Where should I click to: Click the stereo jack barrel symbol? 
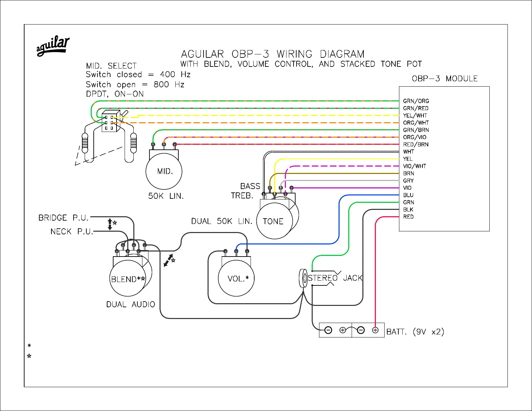click(x=303, y=278)
